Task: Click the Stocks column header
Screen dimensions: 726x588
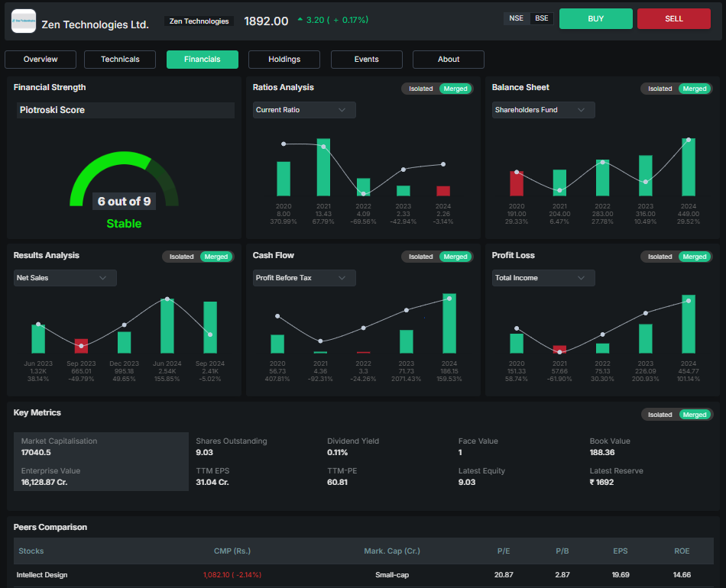Action: (31, 551)
